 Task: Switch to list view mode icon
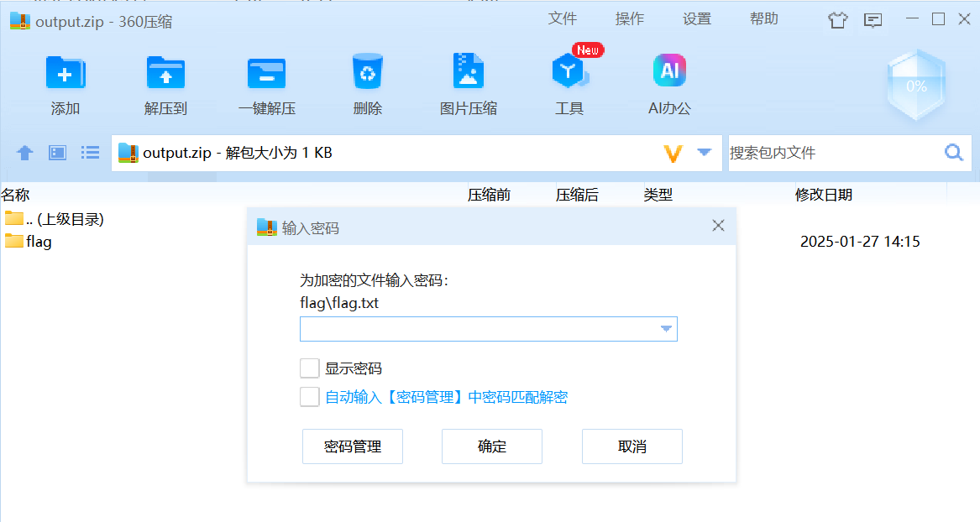tap(90, 153)
